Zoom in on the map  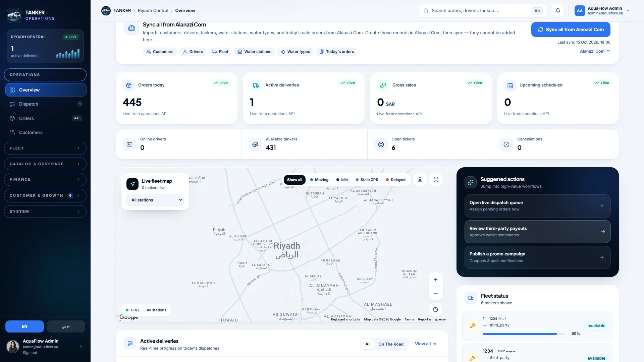436,280
